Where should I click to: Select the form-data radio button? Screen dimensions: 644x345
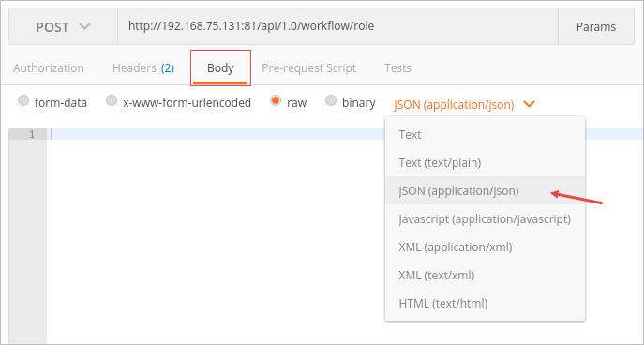click(x=23, y=101)
